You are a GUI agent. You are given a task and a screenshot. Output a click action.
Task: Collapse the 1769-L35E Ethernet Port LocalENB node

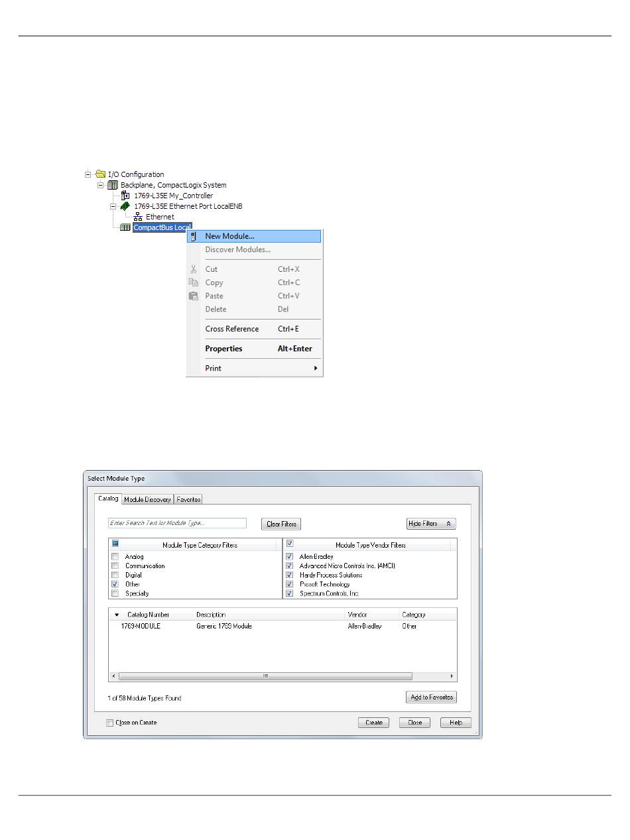[113, 206]
